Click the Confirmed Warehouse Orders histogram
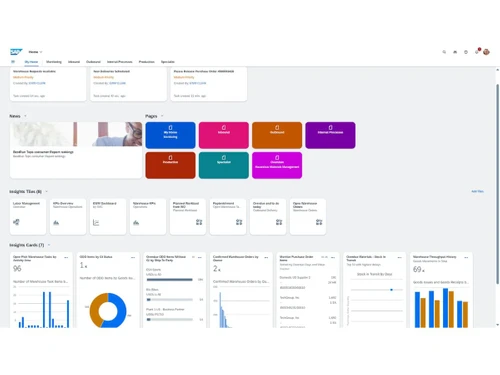The width and height of the screenshot is (500, 375). click(x=241, y=307)
